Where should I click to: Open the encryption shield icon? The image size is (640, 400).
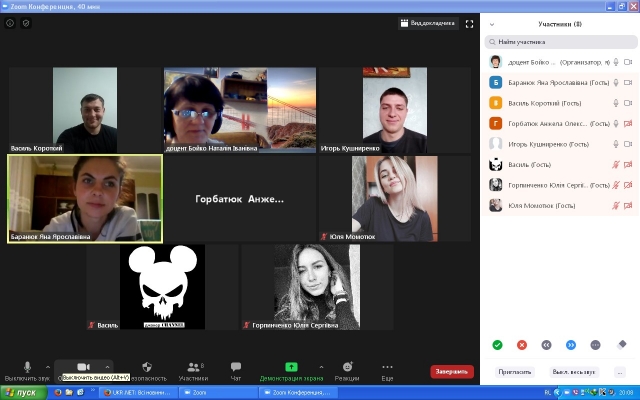(26, 23)
